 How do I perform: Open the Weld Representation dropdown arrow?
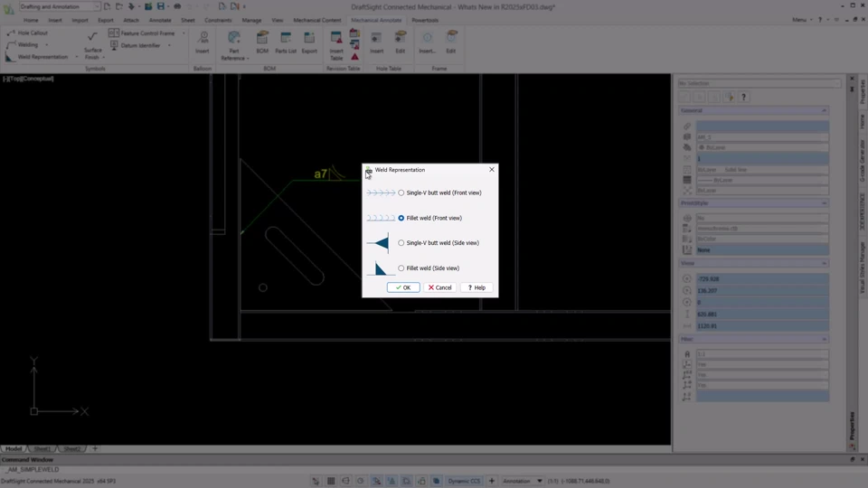(x=76, y=57)
